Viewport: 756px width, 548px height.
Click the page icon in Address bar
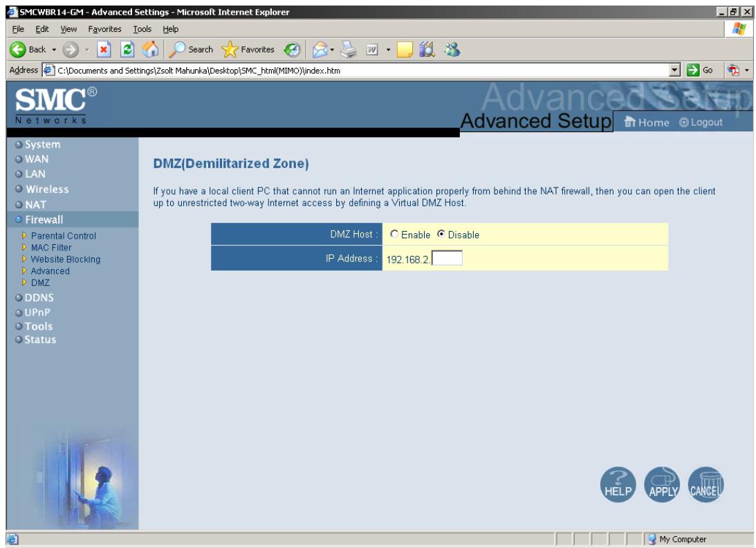[48, 71]
